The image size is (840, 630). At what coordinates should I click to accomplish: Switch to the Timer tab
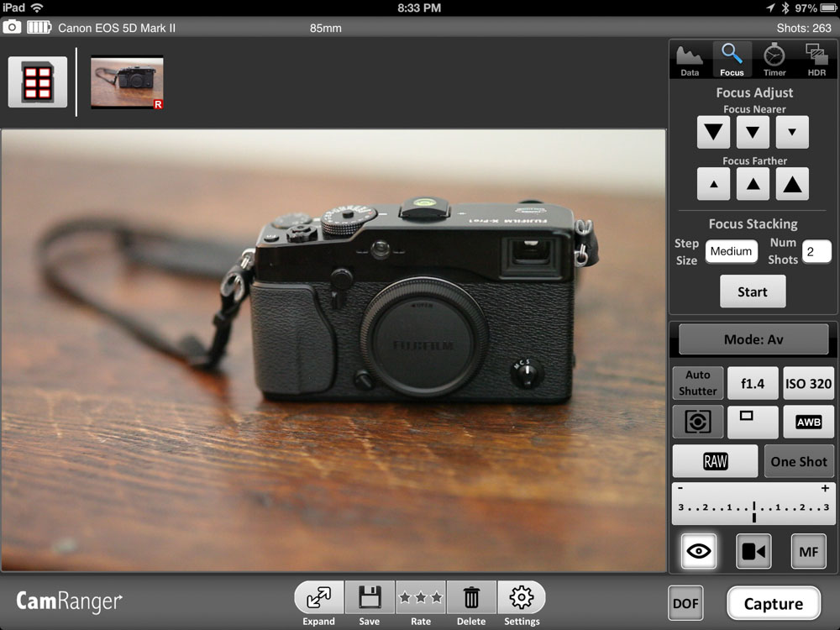coord(774,60)
